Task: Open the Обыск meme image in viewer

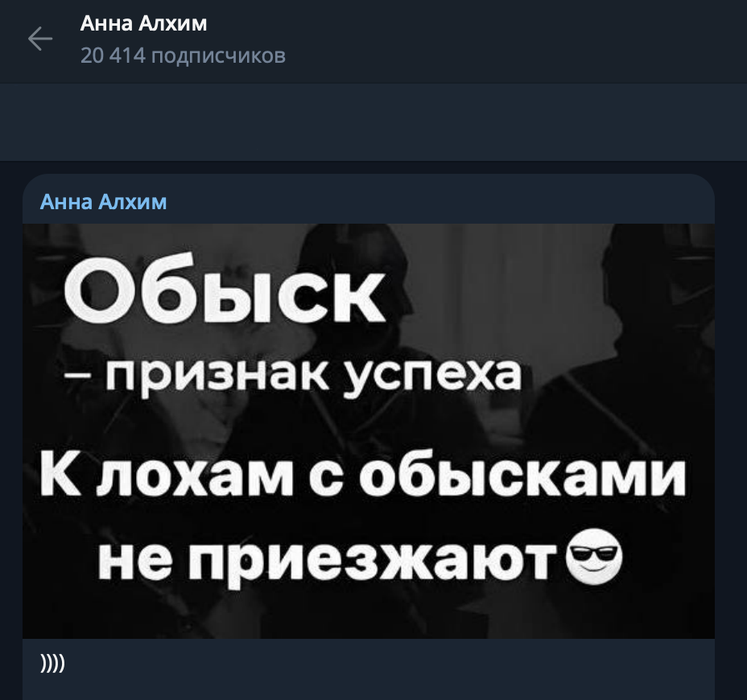Action: click(368, 431)
